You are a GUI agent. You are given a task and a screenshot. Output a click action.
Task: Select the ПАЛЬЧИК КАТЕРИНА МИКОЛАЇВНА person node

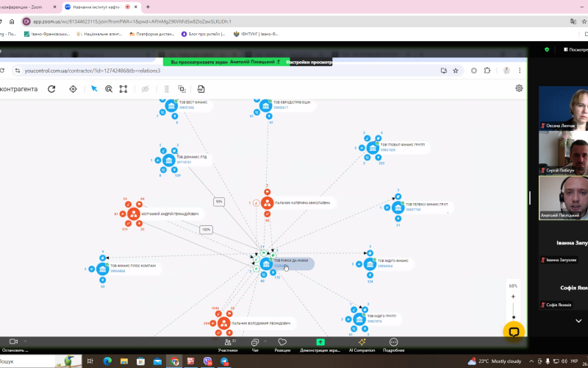pos(267,203)
